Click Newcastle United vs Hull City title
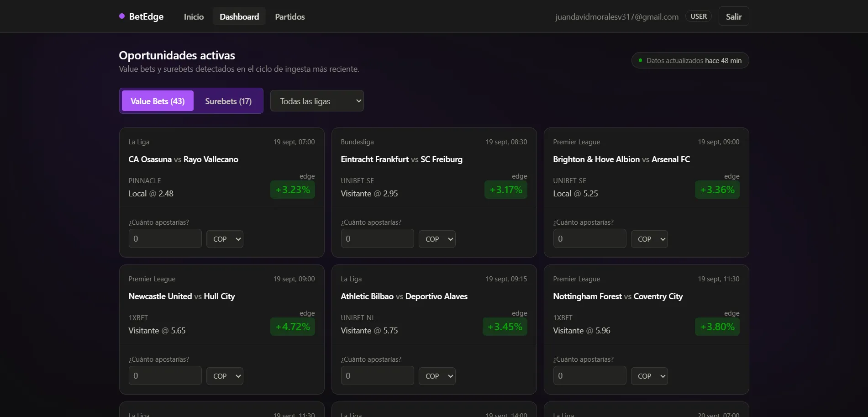The height and width of the screenshot is (417, 868). click(x=182, y=296)
